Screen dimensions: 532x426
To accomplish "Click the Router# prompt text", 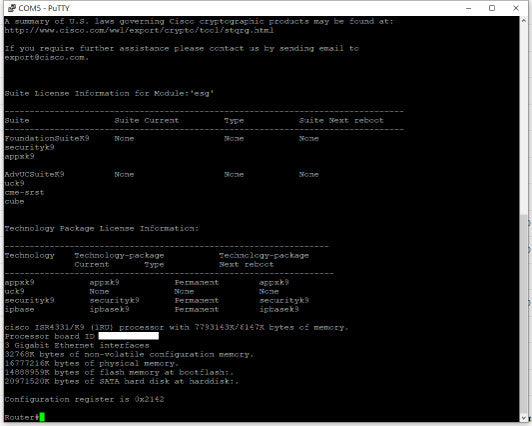I will click(22, 417).
